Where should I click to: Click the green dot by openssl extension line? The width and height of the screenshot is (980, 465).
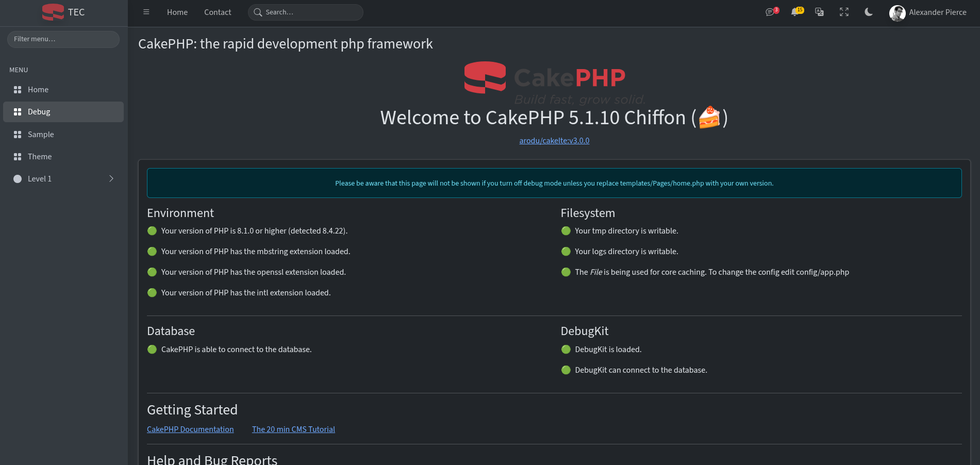pyautogui.click(x=152, y=272)
